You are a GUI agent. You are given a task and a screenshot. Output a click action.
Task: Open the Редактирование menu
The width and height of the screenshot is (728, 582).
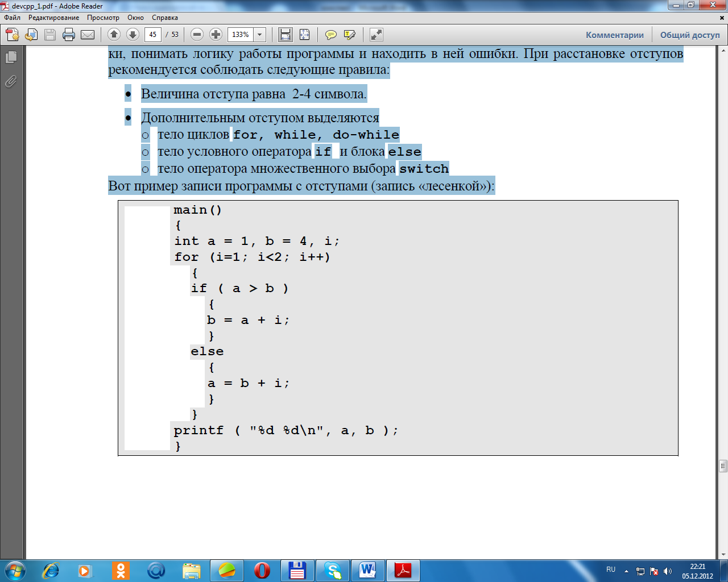point(54,18)
